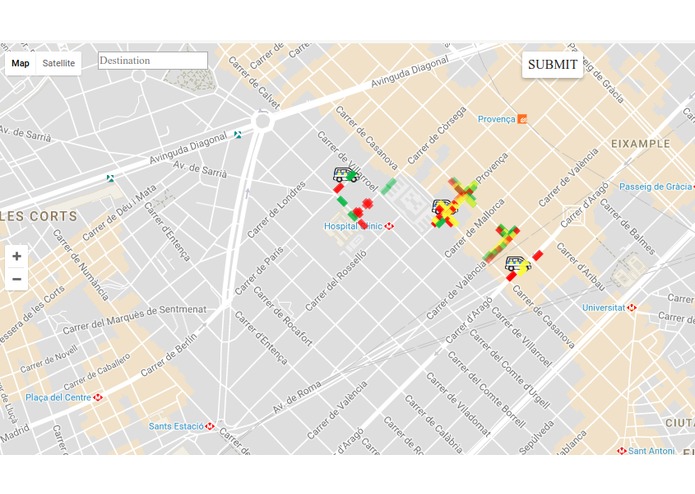Click the Carrer del Rosselló street label
Viewport: 695px width, 494px height.
point(336,280)
